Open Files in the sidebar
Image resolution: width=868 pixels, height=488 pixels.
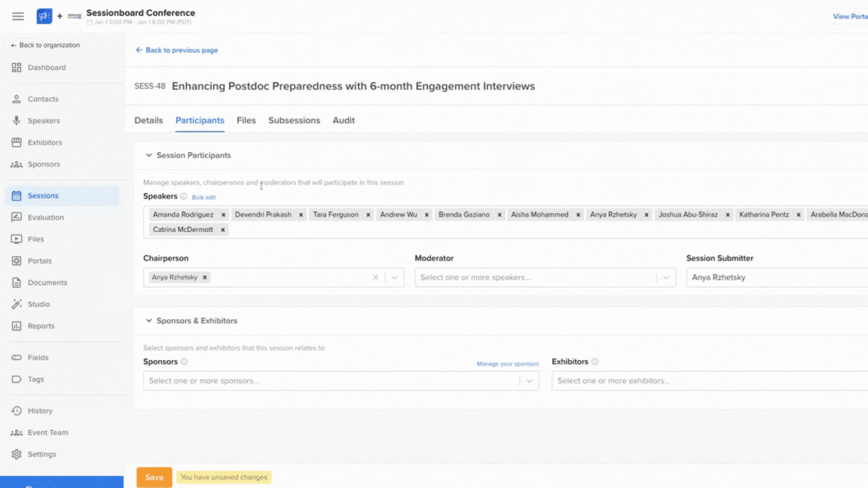[35, 239]
